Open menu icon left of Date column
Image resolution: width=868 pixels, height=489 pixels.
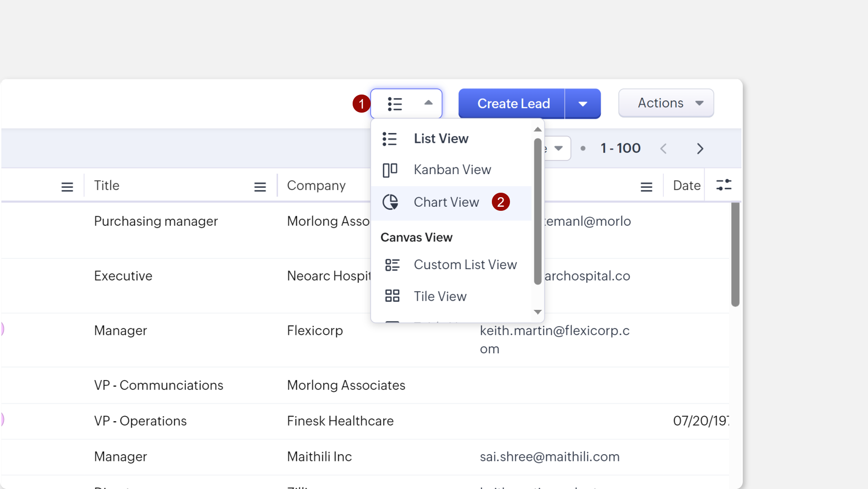pos(646,187)
